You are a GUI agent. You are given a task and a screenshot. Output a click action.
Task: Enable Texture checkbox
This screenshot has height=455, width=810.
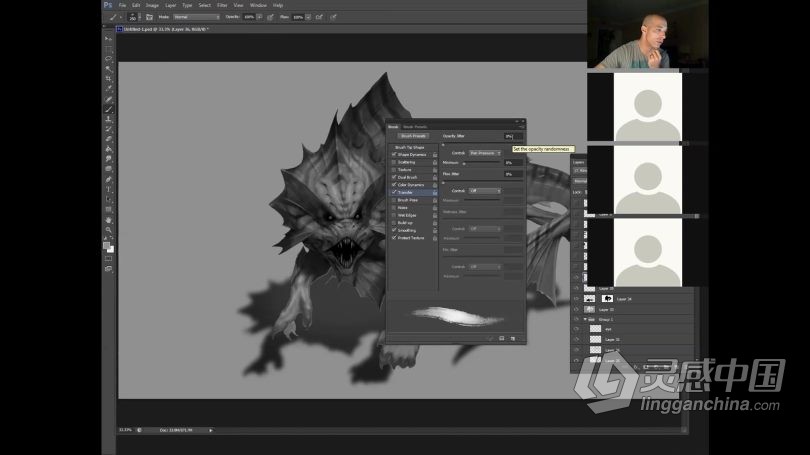394,169
